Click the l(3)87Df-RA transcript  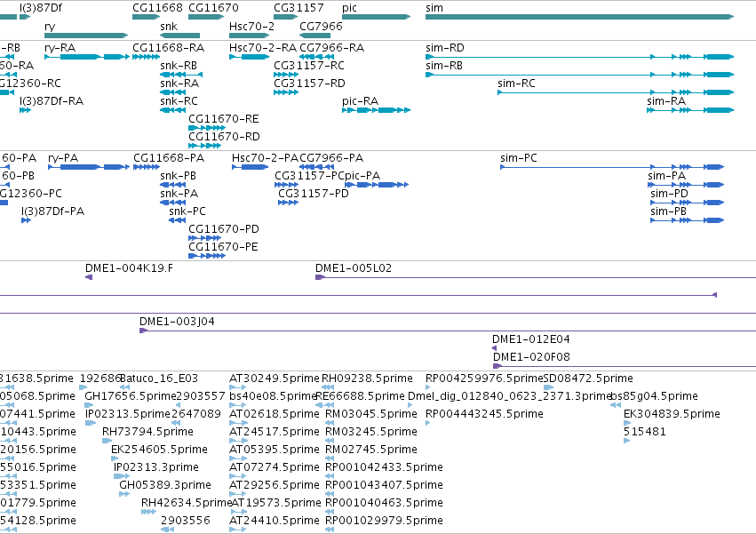click(25, 110)
